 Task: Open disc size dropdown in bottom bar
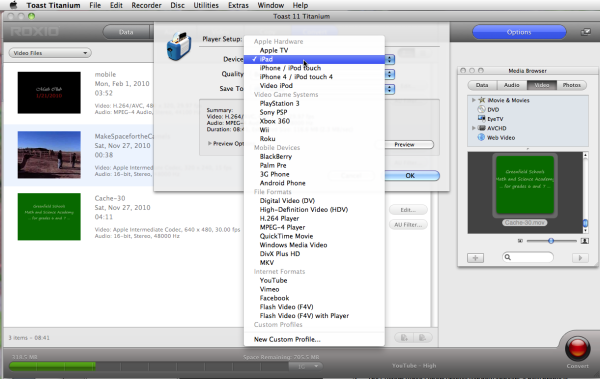pyautogui.click(x=306, y=366)
